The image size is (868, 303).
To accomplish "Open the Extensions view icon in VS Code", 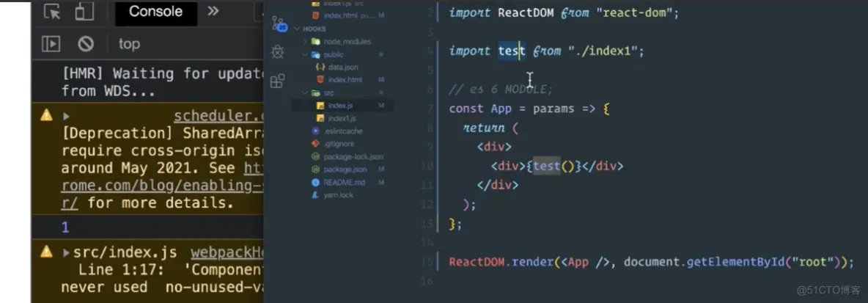I will coord(277,81).
